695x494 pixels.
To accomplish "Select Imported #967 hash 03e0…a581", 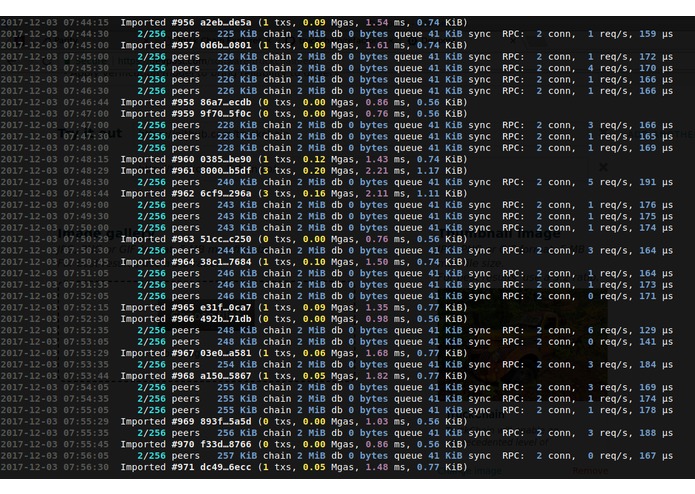I will point(226,353).
